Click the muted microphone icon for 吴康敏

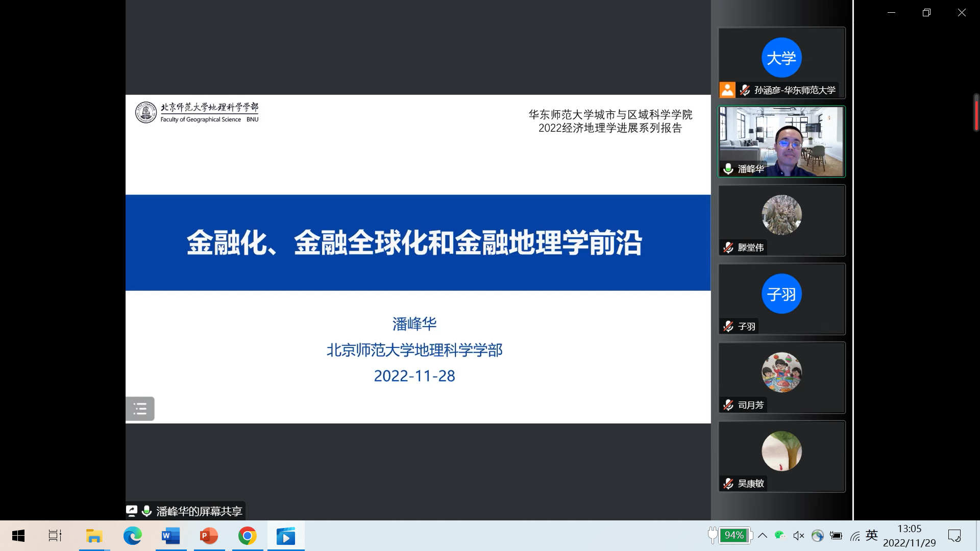pos(728,483)
